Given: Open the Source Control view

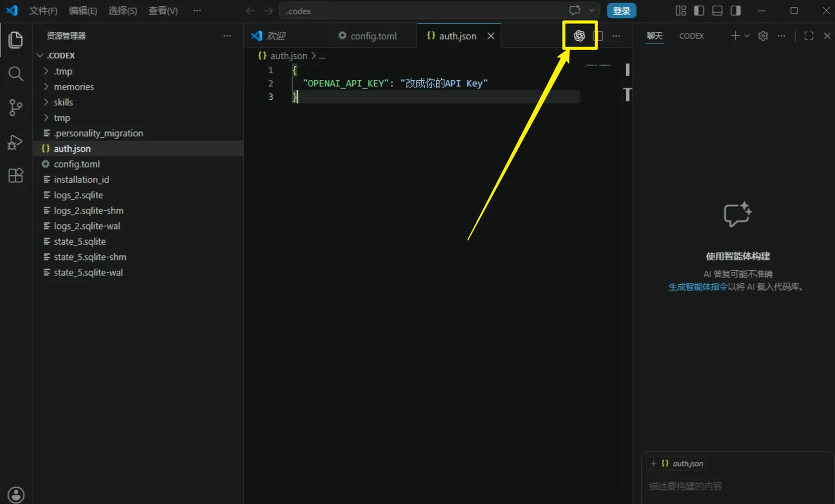Looking at the screenshot, I should (16, 108).
